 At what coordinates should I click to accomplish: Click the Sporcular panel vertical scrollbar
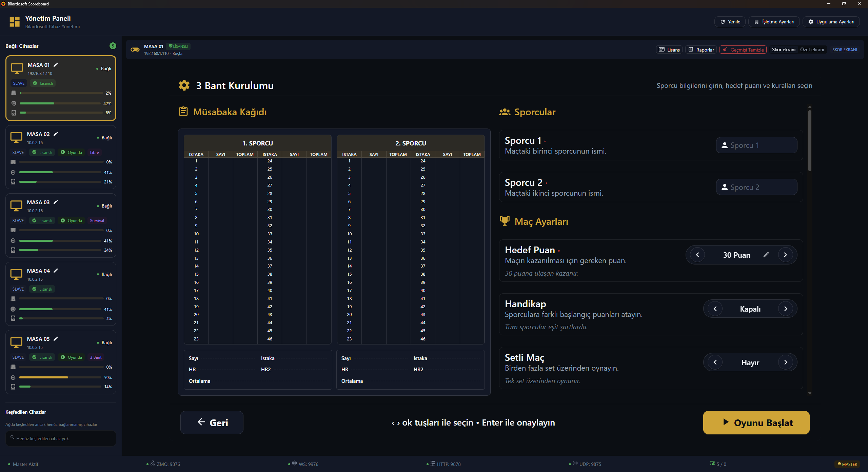point(810,141)
